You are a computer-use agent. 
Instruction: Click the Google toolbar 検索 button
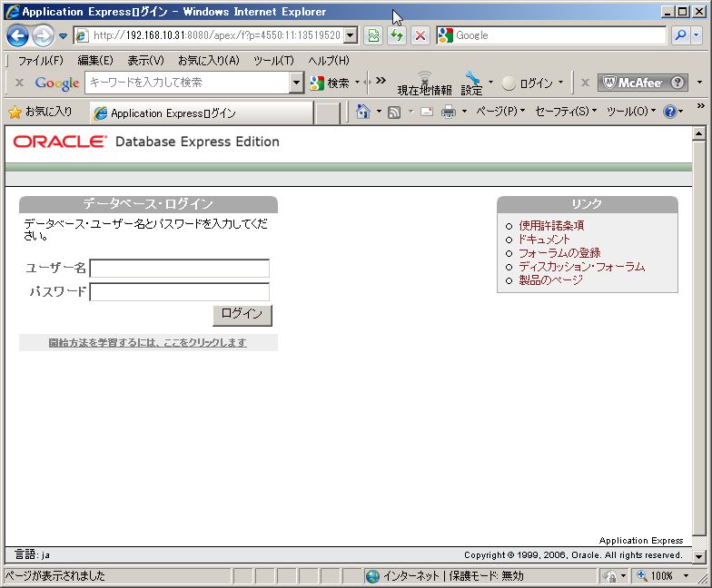click(x=331, y=83)
